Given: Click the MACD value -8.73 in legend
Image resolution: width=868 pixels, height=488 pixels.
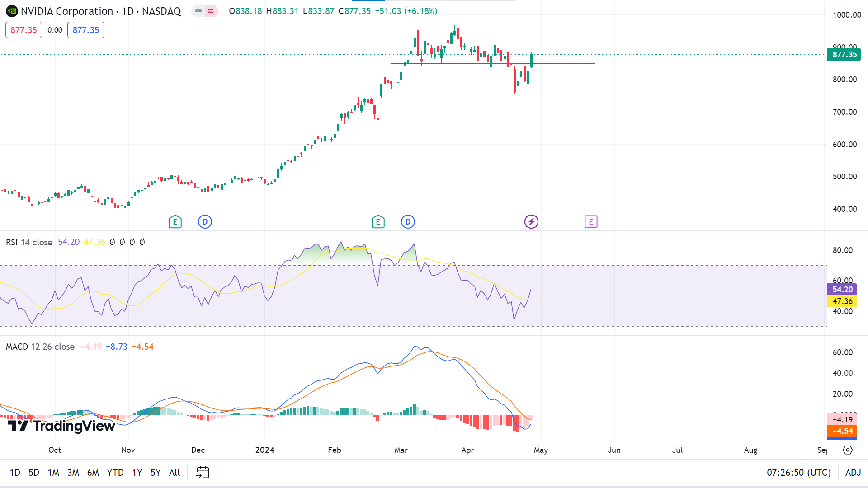Looking at the screenshot, I should tap(117, 347).
